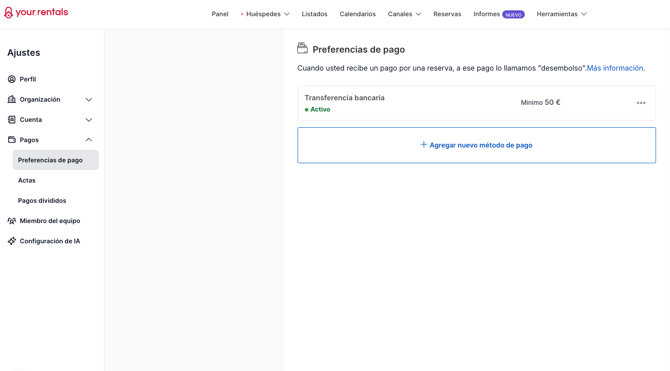
Task: Click the Ajustes heading
Action: pos(24,53)
